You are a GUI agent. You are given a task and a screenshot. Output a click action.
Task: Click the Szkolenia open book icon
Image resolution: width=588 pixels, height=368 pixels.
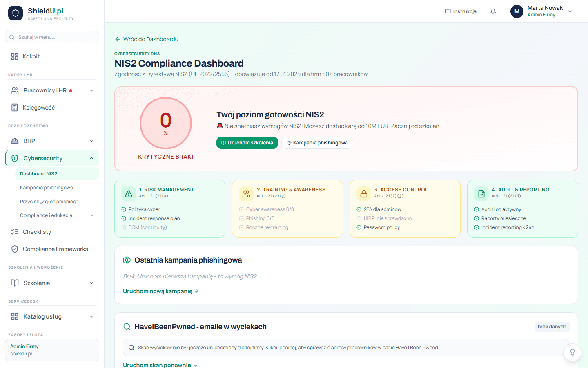coord(15,283)
